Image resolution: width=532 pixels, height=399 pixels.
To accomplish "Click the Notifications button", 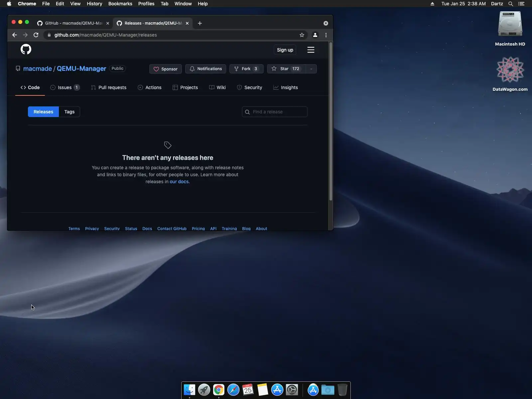I will point(206,69).
